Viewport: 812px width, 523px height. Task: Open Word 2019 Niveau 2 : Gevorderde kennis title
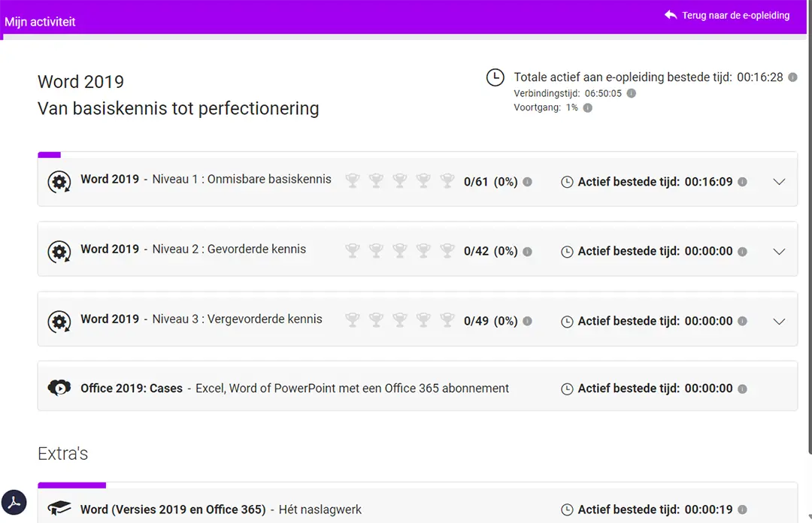(x=193, y=249)
